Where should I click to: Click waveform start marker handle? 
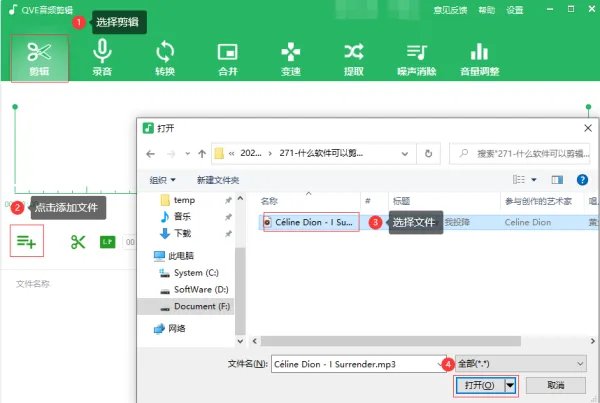pos(15,107)
